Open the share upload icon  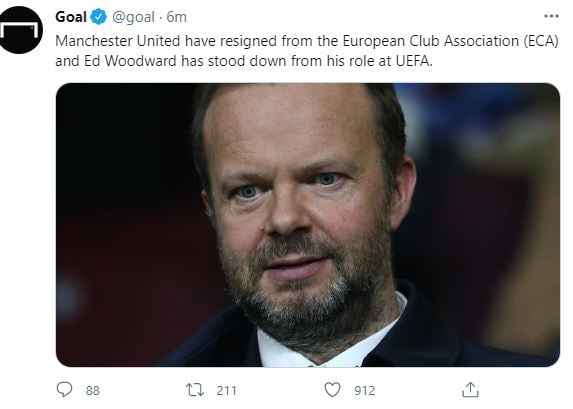click(x=470, y=390)
